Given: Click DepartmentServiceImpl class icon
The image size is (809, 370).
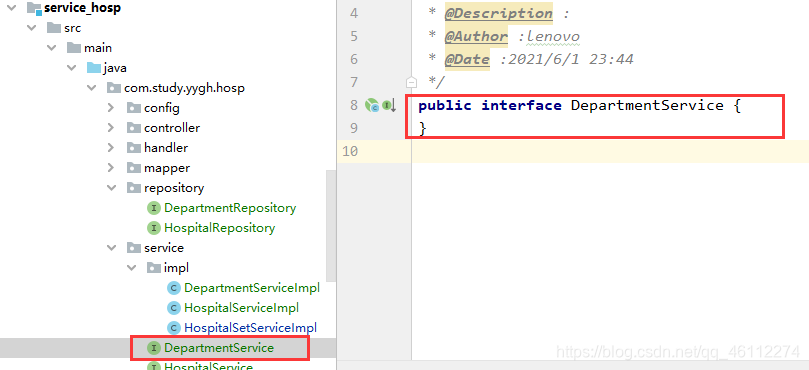Looking at the screenshot, I should [x=174, y=287].
